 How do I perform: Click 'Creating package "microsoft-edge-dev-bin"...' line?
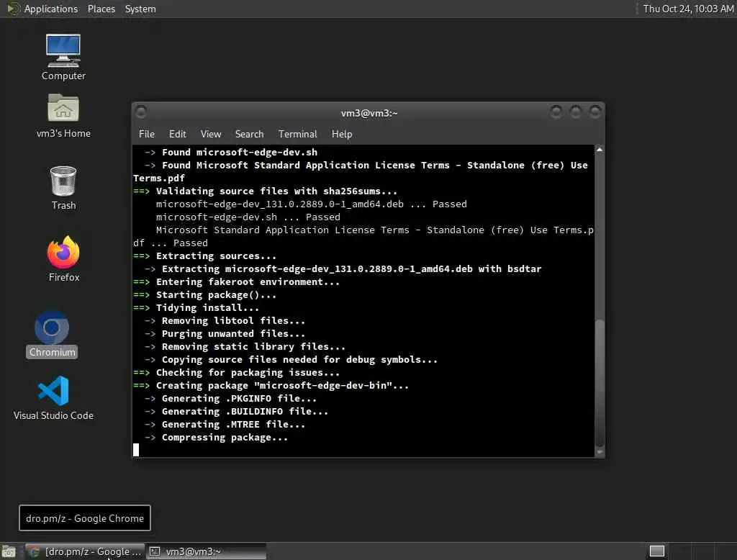(271, 386)
